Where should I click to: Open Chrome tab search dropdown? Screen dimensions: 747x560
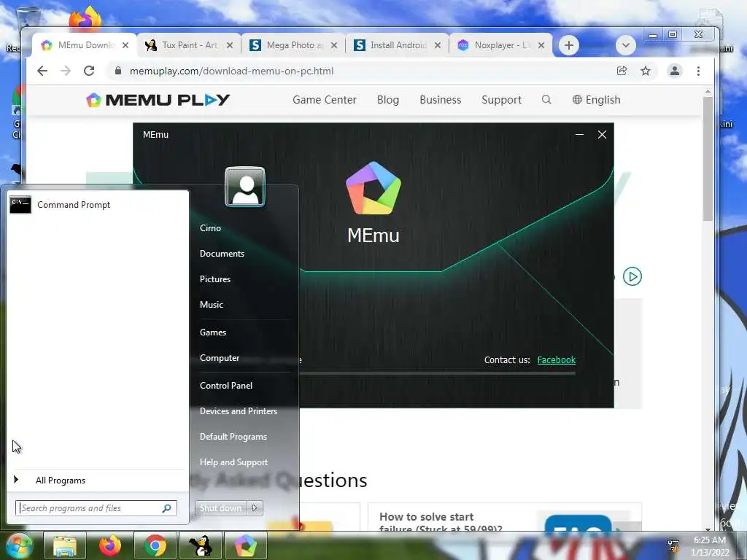tap(625, 45)
